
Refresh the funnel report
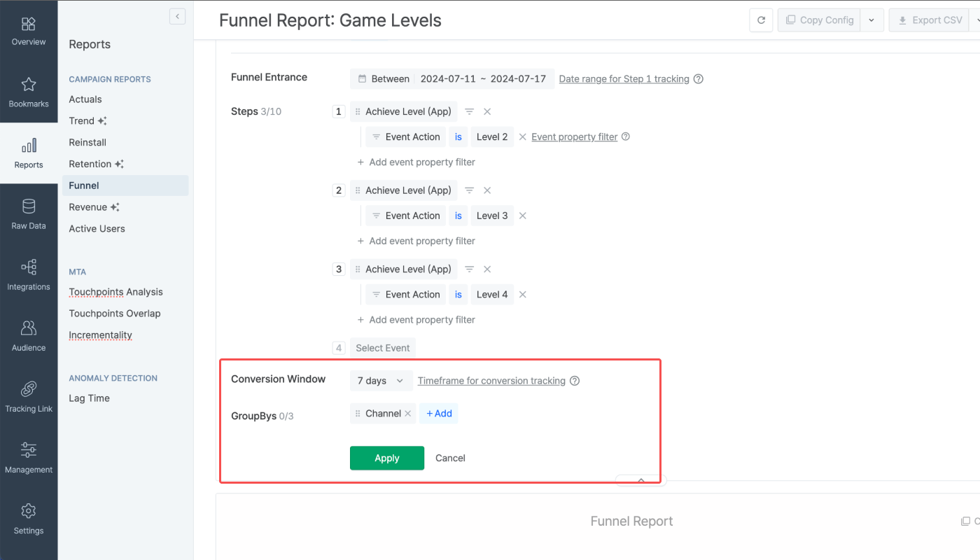[x=761, y=20]
